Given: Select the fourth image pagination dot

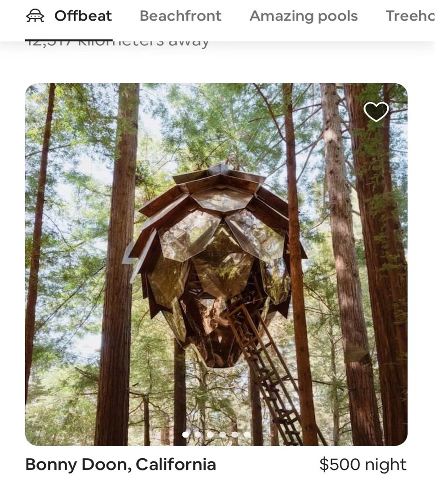Looking at the screenshot, I should [223, 434].
